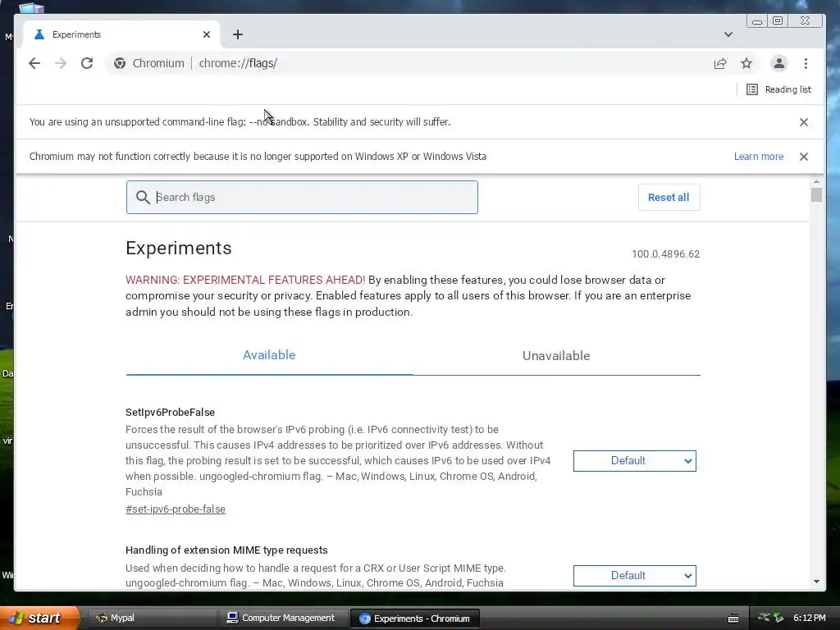Dismiss the Windows XP unsupported warning
The image size is (840, 630).
point(804,157)
